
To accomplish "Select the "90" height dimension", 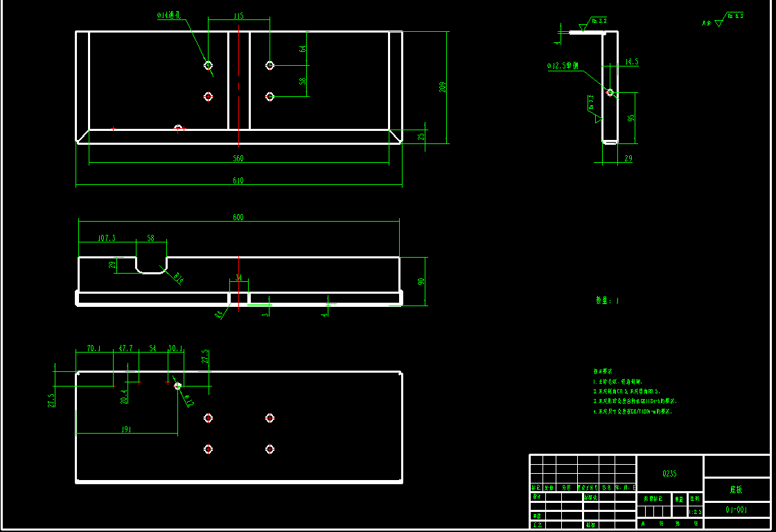I will [421, 281].
